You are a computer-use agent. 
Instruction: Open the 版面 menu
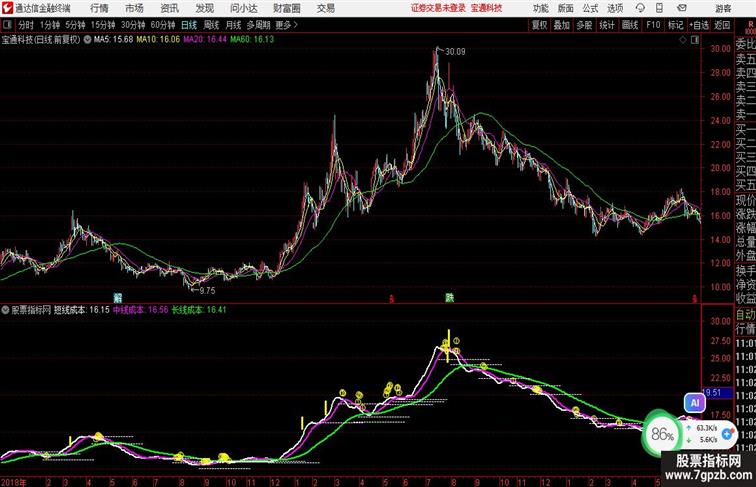566,8
